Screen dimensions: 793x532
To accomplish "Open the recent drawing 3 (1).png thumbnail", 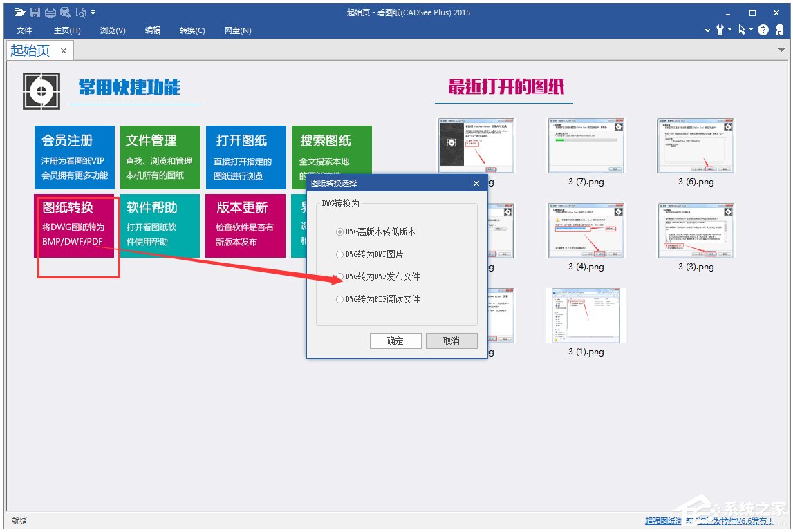I will (x=585, y=315).
